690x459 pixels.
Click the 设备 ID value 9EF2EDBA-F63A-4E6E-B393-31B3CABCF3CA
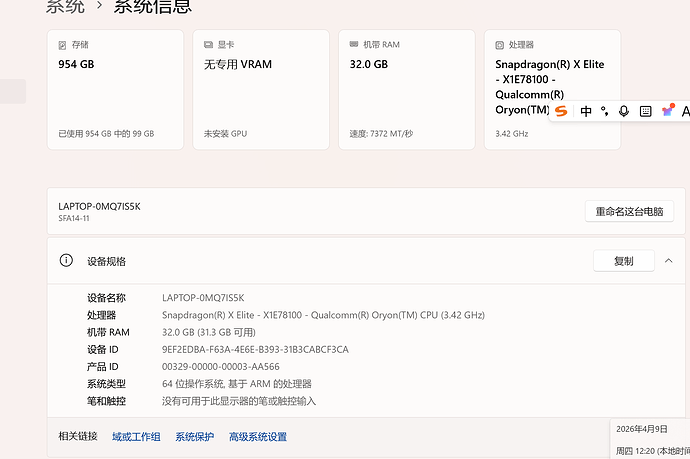coord(255,349)
